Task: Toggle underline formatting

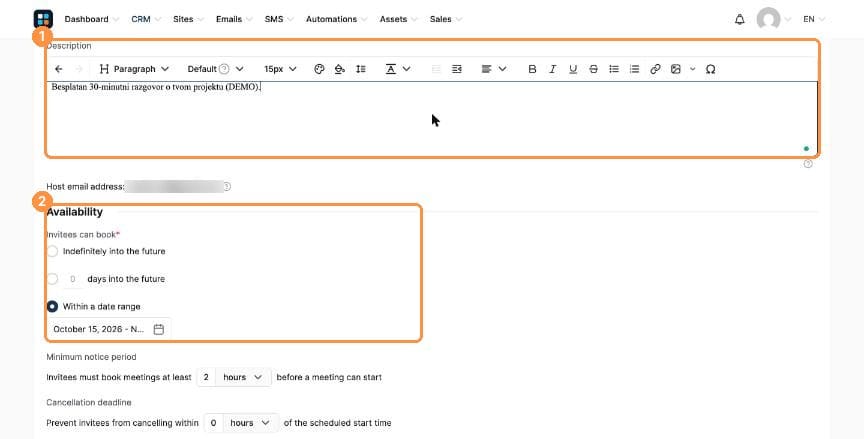Action: pyautogui.click(x=573, y=69)
